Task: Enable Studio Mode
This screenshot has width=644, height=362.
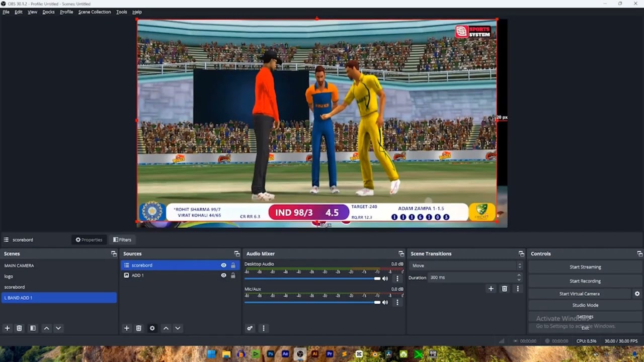Action: (585, 305)
